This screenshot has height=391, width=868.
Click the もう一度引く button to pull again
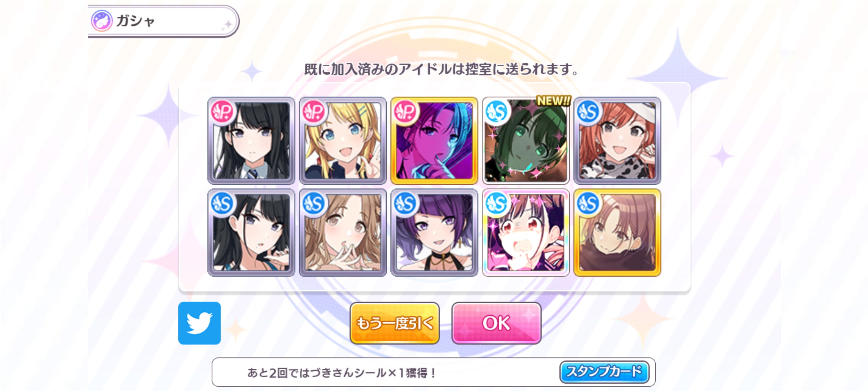(x=395, y=323)
